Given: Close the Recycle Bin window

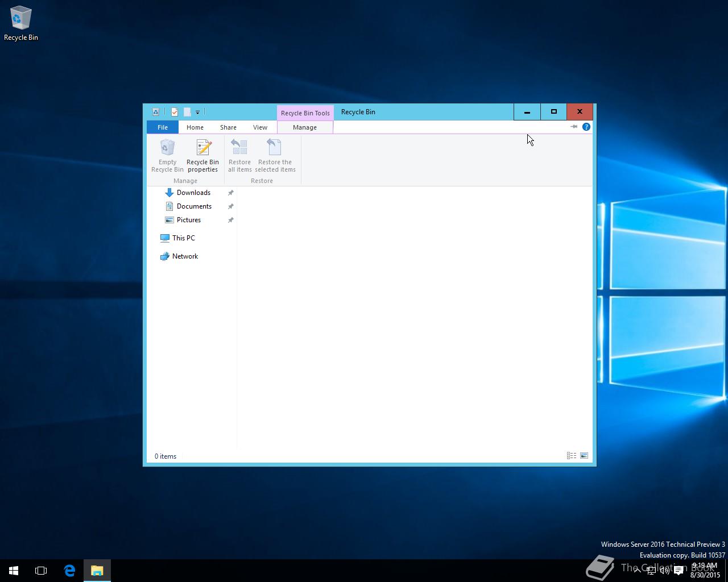Looking at the screenshot, I should click(x=580, y=112).
